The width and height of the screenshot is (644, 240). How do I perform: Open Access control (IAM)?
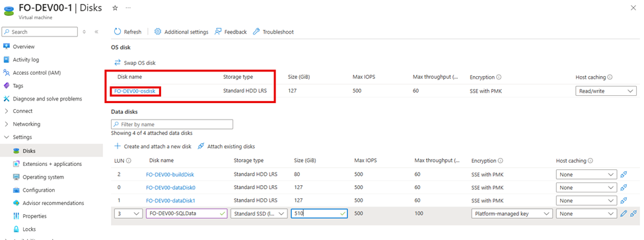[x=37, y=73]
